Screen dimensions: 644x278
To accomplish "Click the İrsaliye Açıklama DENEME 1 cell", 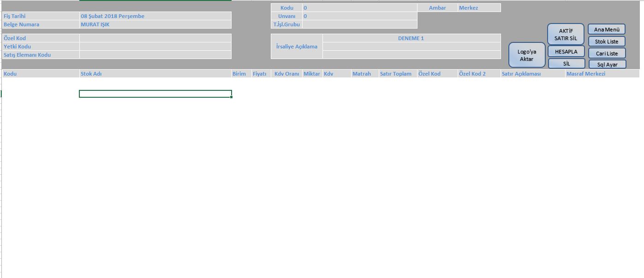I will [x=411, y=38].
